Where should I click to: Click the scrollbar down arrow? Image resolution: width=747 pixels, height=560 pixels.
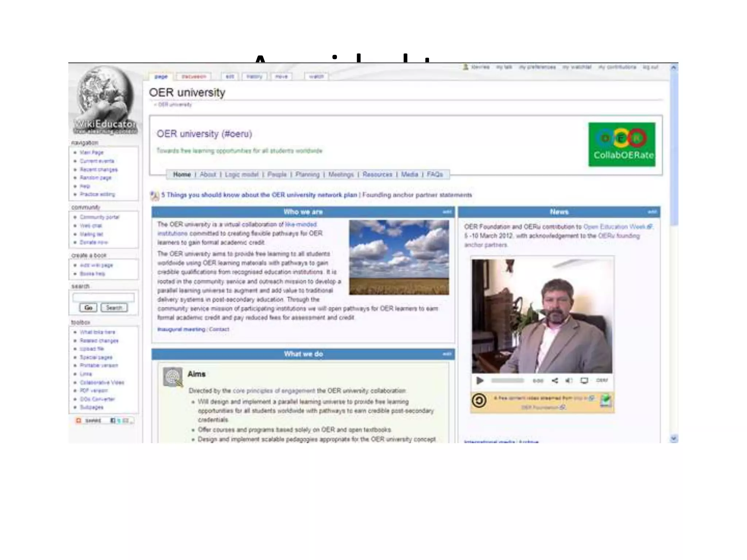point(674,439)
